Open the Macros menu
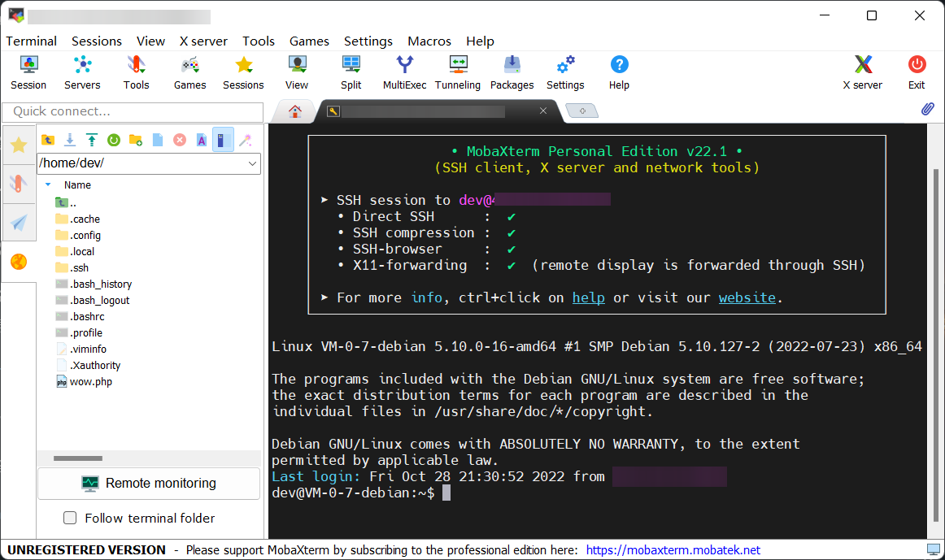Image resolution: width=945 pixels, height=560 pixels. pos(429,41)
